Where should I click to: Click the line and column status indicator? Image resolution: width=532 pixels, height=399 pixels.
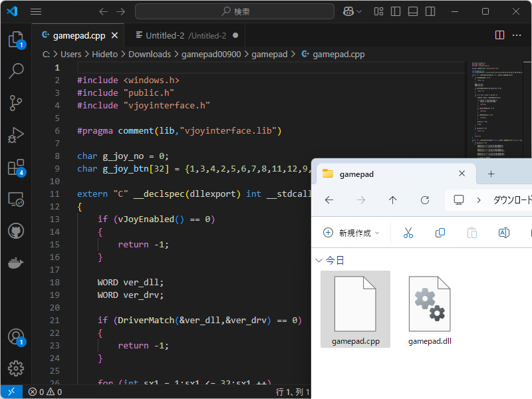(x=293, y=392)
